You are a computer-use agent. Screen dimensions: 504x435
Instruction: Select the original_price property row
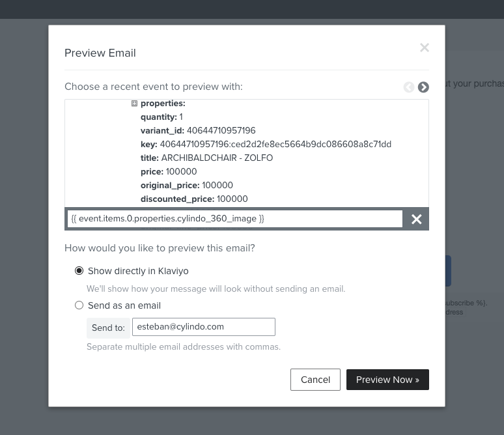187,185
